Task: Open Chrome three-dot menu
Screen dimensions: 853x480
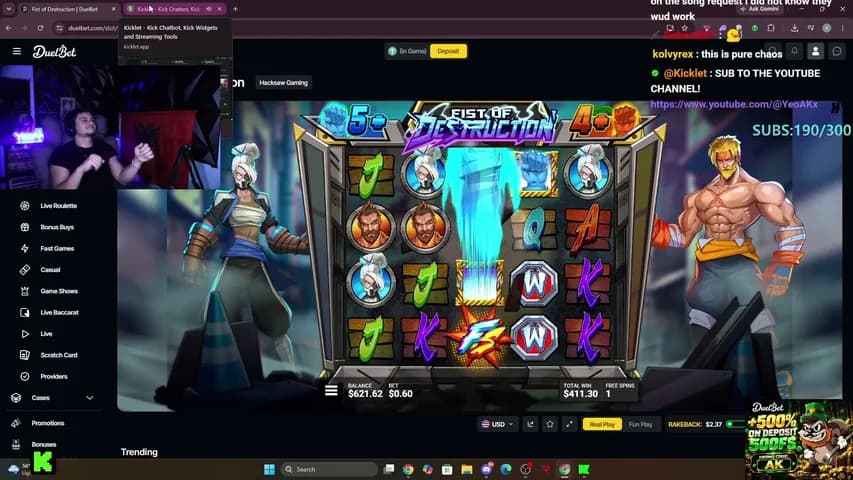Action: [843, 28]
